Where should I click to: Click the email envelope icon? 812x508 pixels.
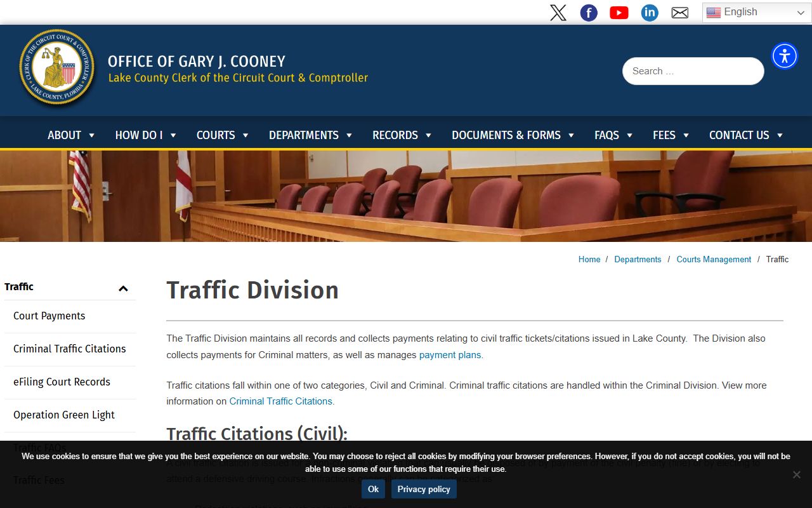(x=680, y=13)
